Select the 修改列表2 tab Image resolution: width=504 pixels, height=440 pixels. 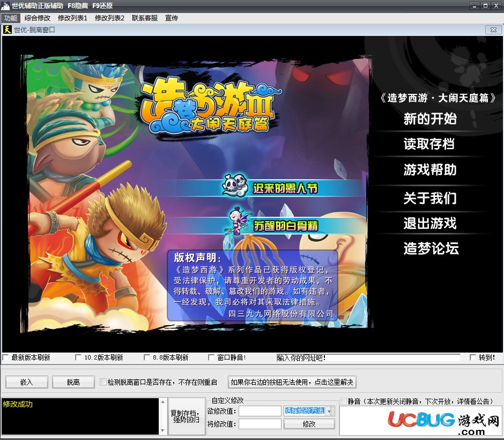pyautogui.click(x=109, y=18)
